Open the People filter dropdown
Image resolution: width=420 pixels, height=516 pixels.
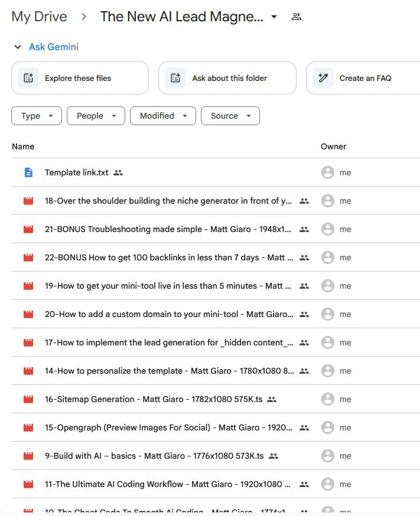[96, 116]
